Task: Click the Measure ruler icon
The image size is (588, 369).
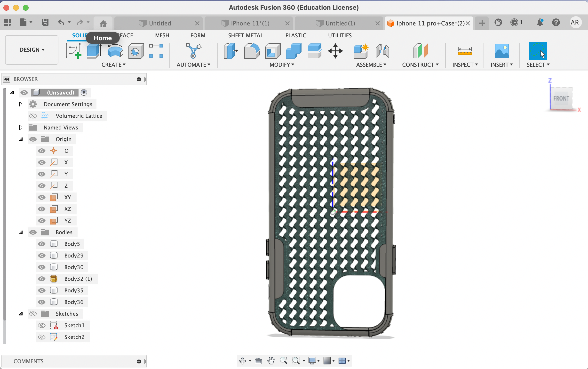Action: tap(465, 51)
